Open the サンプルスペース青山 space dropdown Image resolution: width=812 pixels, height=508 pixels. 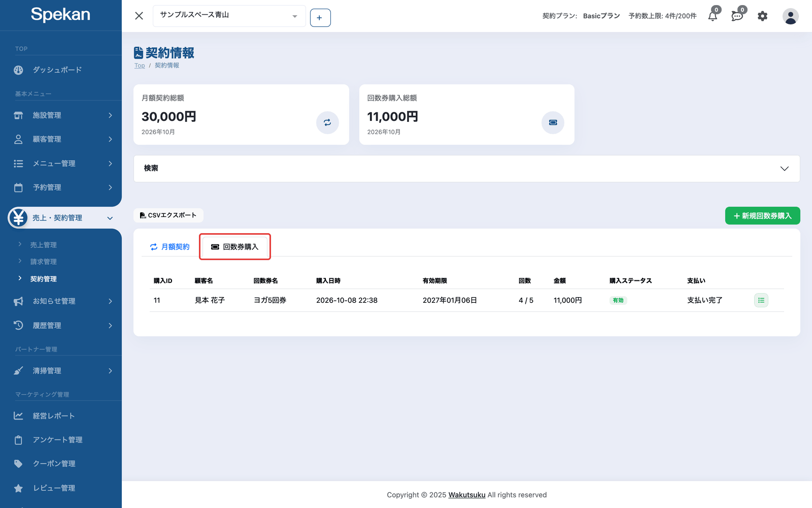[x=229, y=16]
